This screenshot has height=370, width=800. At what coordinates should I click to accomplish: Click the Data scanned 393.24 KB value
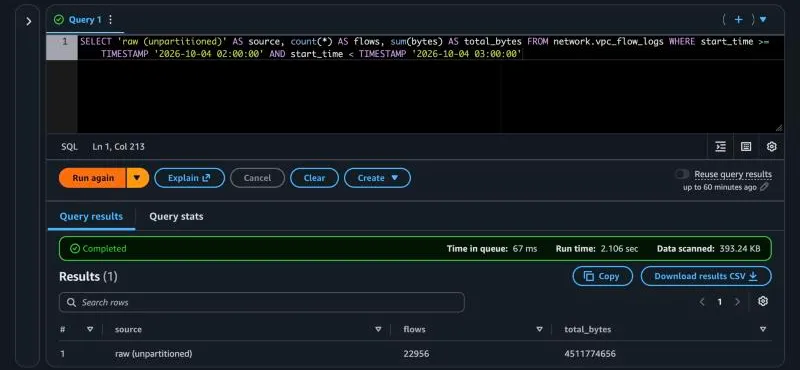[740, 249]
